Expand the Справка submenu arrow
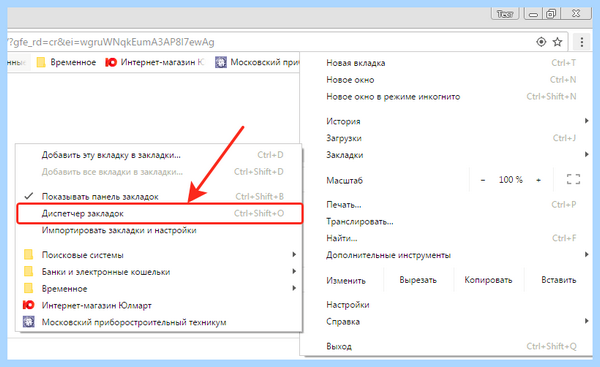The image size is (600, 367). [x=586, y=321]
